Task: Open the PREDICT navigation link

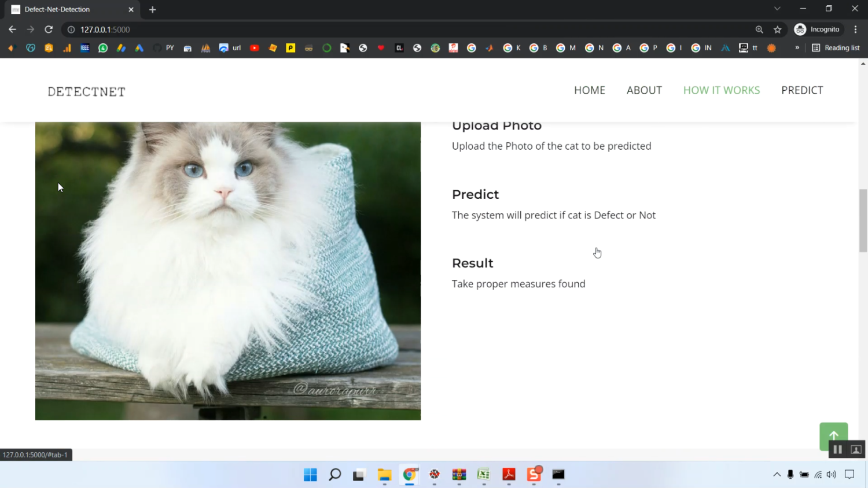Action: pyautogui.click(x=802, y=90)
